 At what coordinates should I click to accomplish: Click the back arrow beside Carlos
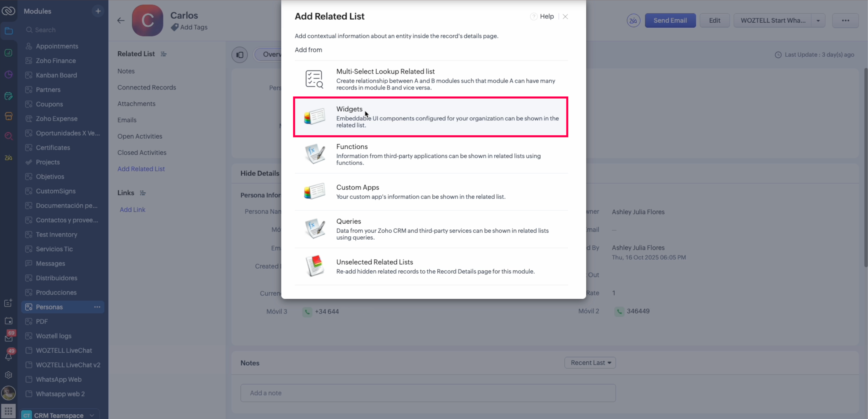[x=121, y=20]
